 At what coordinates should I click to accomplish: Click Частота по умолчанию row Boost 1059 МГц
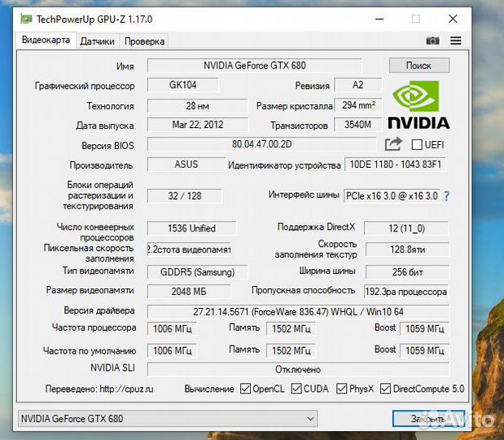pyautogui.click(x=424, y=350)
